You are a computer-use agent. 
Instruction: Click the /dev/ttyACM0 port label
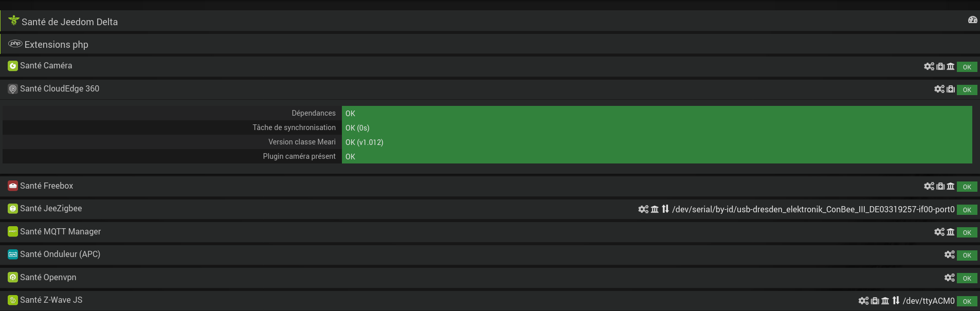(928, 301)
